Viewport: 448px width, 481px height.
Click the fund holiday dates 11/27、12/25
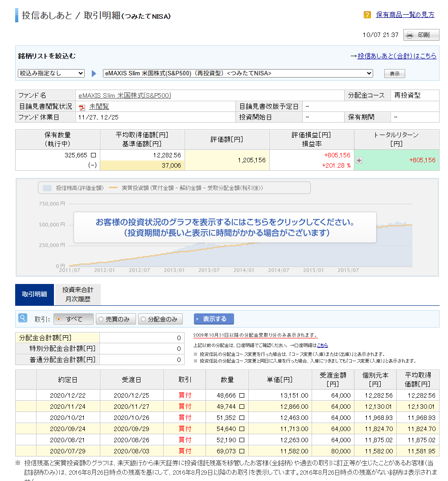click(99, 117)
